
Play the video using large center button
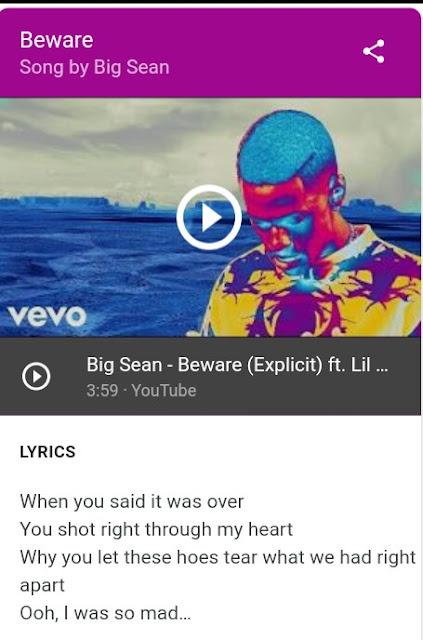pyautogui.click(x=209, y=217)
